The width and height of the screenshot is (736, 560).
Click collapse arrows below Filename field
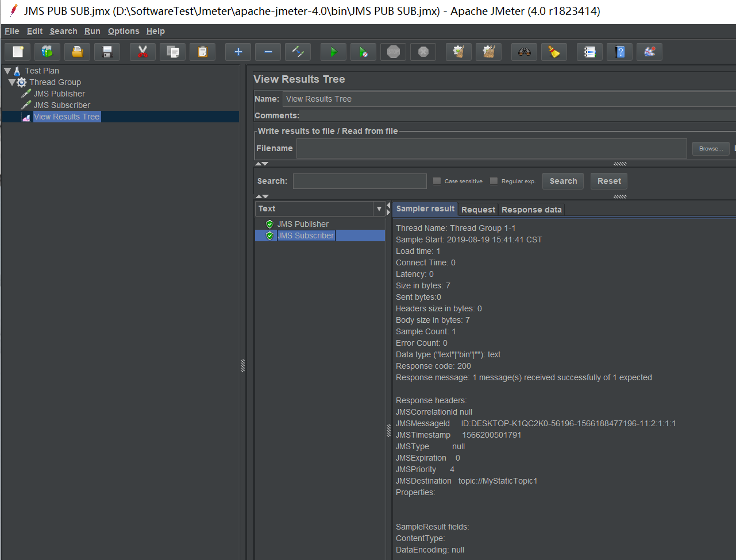(x=262, y=164)
